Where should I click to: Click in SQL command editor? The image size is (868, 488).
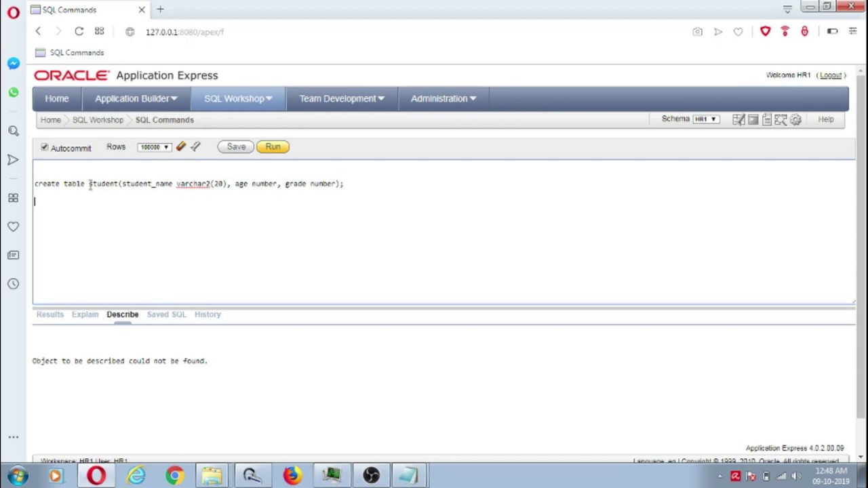(443, 232)
